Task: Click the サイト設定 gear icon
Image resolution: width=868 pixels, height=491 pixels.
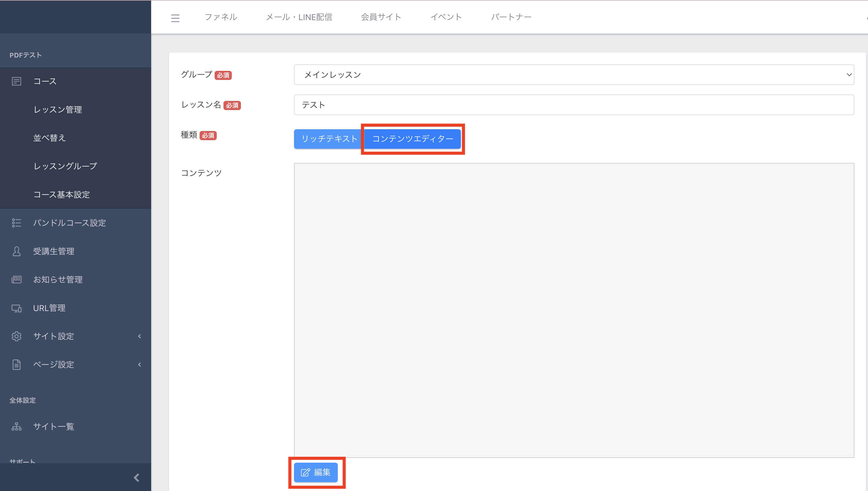Action: (16, 336)
